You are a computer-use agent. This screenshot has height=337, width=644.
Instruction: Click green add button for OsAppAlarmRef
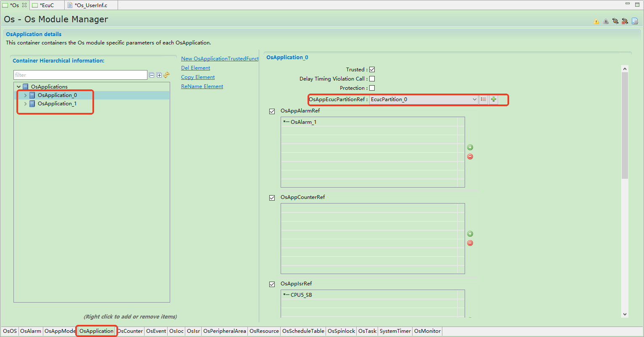(470, 147)
